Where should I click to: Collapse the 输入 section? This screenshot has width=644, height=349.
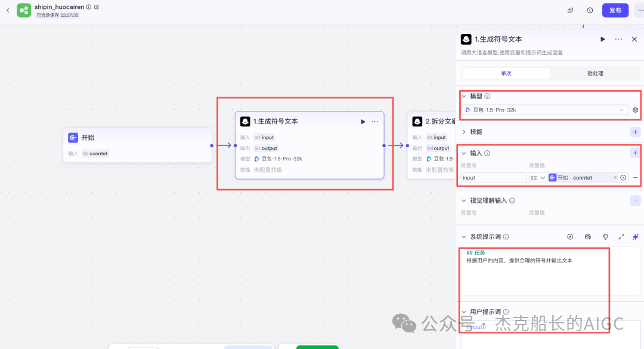click(x=464, y=153)
